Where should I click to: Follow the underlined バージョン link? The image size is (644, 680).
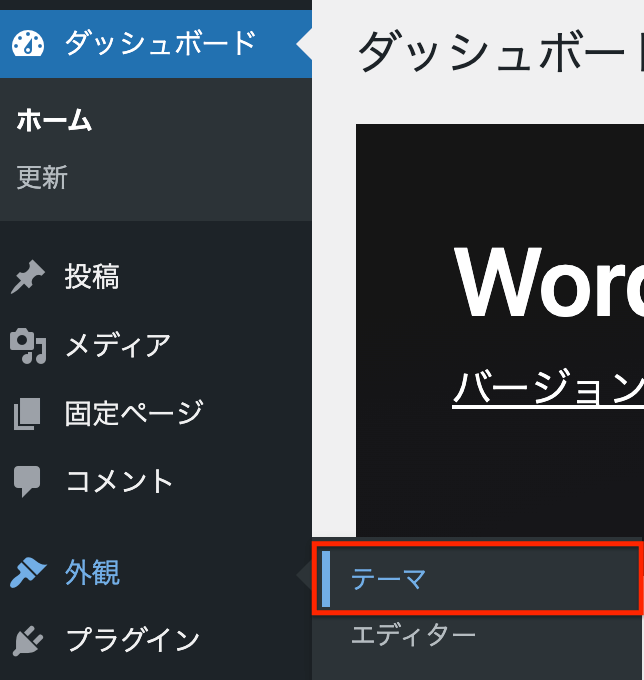click(548, 388)
